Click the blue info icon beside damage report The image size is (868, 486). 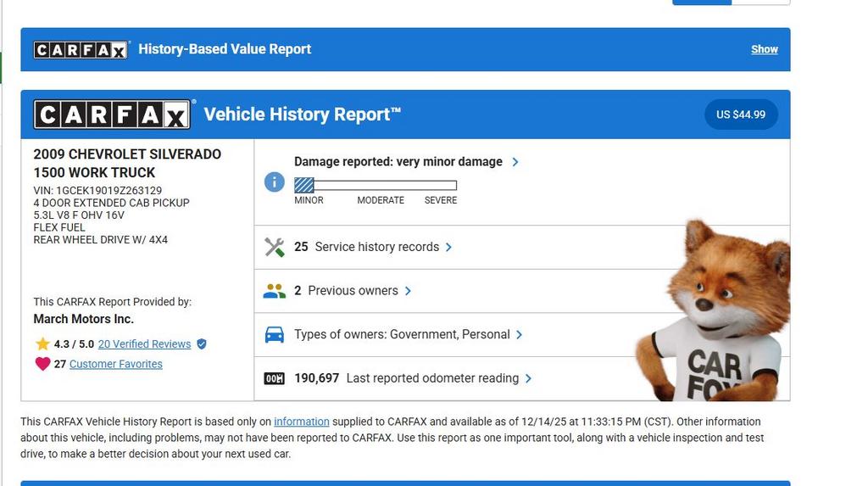274,182
